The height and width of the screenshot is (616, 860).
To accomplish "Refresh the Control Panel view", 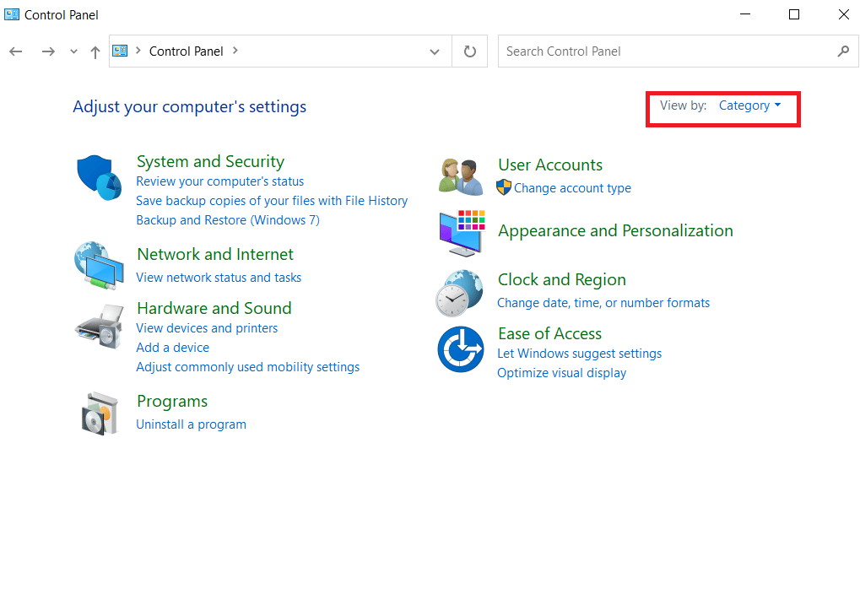I will point(470,51).
